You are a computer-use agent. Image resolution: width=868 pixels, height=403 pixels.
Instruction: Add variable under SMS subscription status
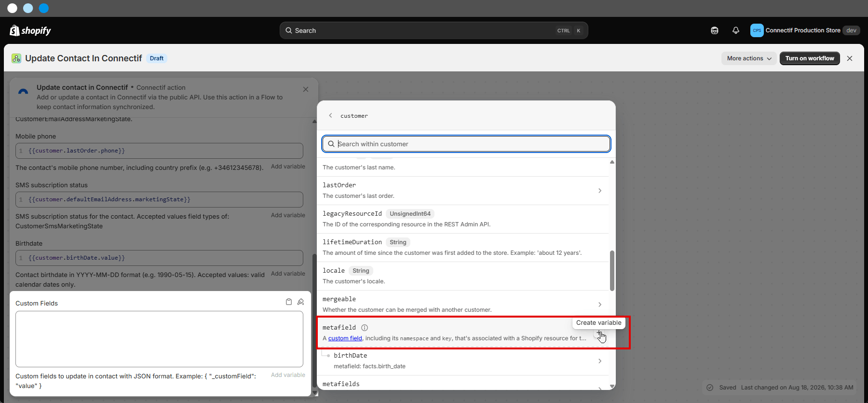pos(288,215)
